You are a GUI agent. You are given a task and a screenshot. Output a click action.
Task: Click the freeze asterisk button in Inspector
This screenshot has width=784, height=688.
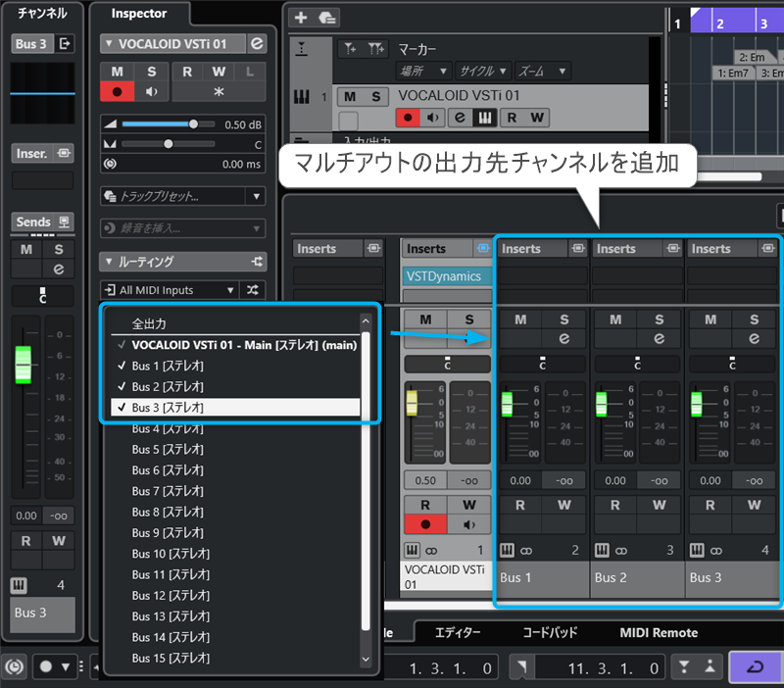tap(219, 92)
